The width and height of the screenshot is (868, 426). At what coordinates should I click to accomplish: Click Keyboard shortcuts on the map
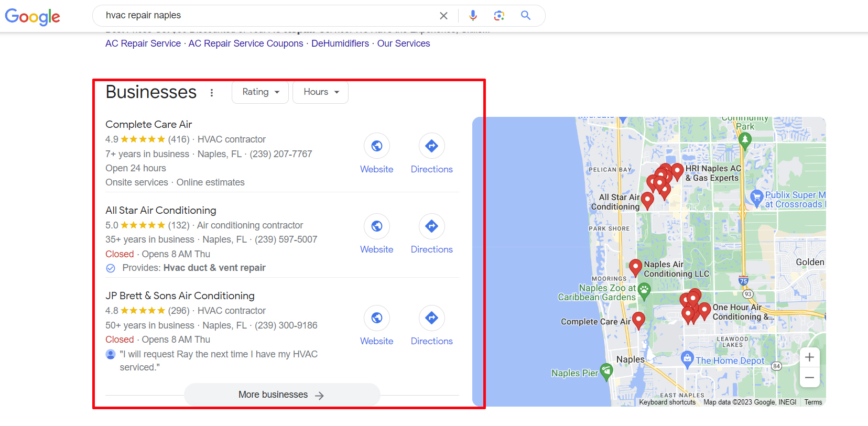(x=667, y=402)
